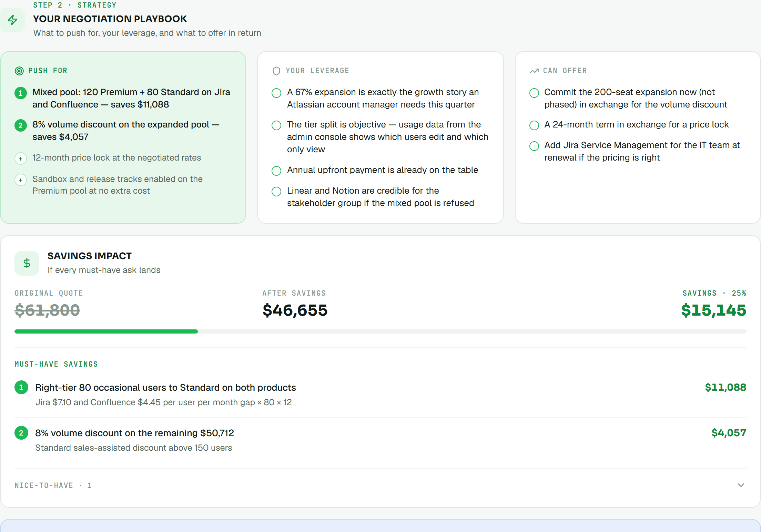Click plus icon beside 12-month price lock

click(21, 158)
